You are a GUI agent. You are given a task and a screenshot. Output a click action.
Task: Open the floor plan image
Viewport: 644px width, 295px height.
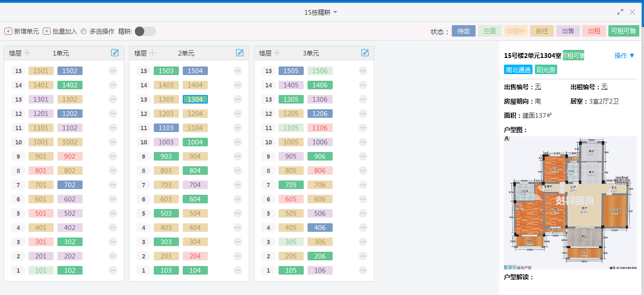[570, 203]
